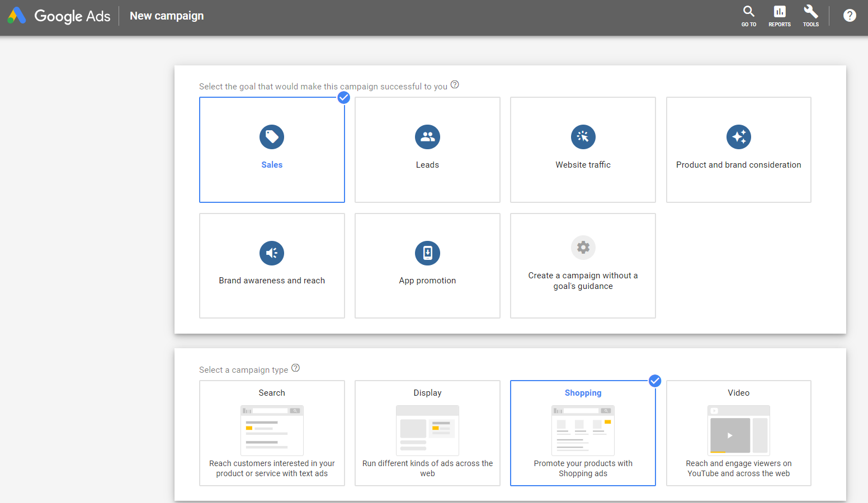The height and width of the screenshot is (503, 868).
Task: Toggle the checkmark on Shopping campaign type
Action: point(655,381)
